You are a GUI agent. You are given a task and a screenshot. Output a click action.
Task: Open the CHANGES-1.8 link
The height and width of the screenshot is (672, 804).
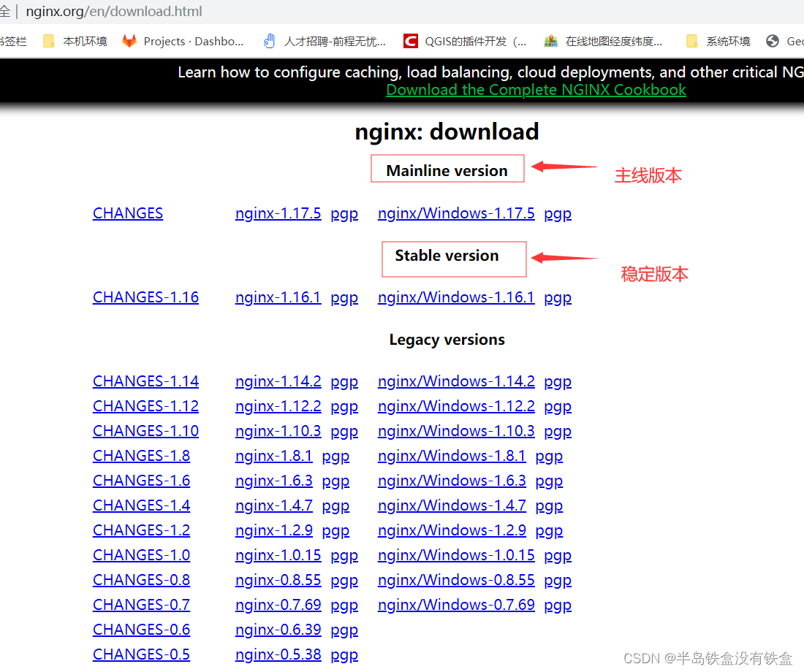(141, 456)
